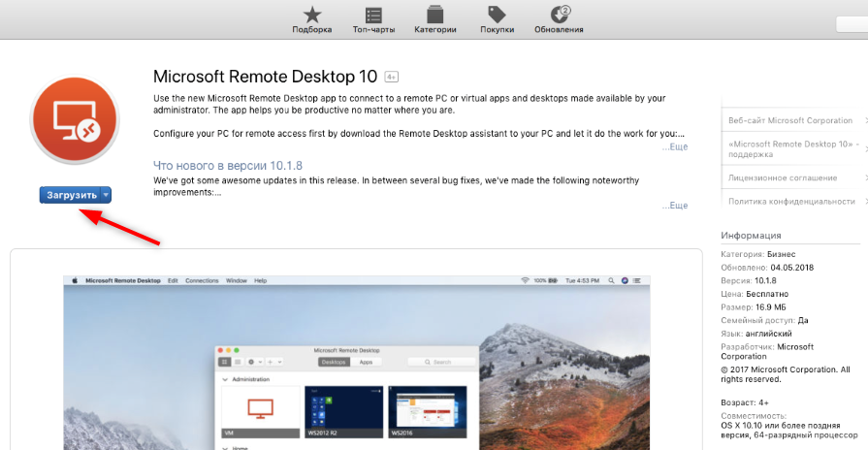
Task: Click the search field in the toolbar
Action: click(x=852, y=24)
